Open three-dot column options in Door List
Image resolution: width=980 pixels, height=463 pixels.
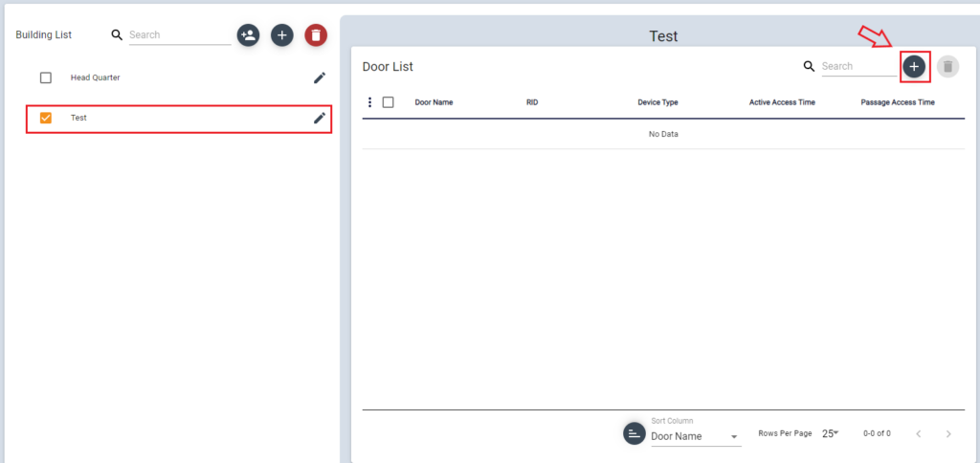369,102
